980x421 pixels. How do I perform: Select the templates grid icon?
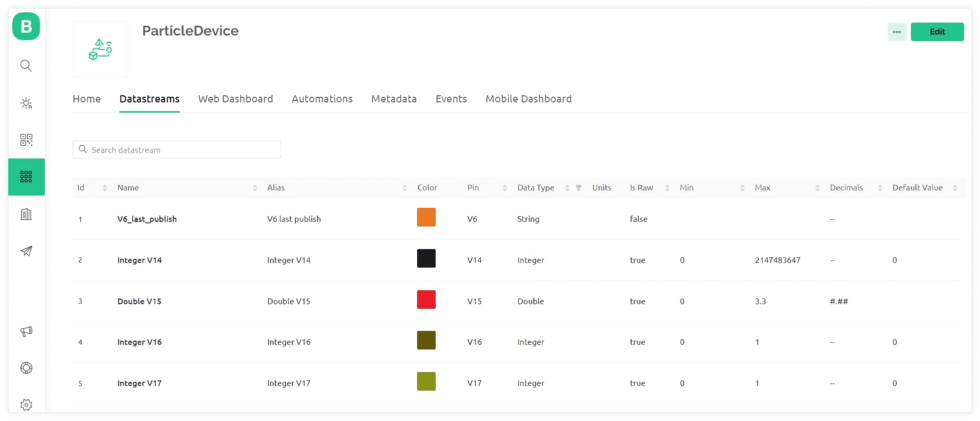tap(26, 177)
